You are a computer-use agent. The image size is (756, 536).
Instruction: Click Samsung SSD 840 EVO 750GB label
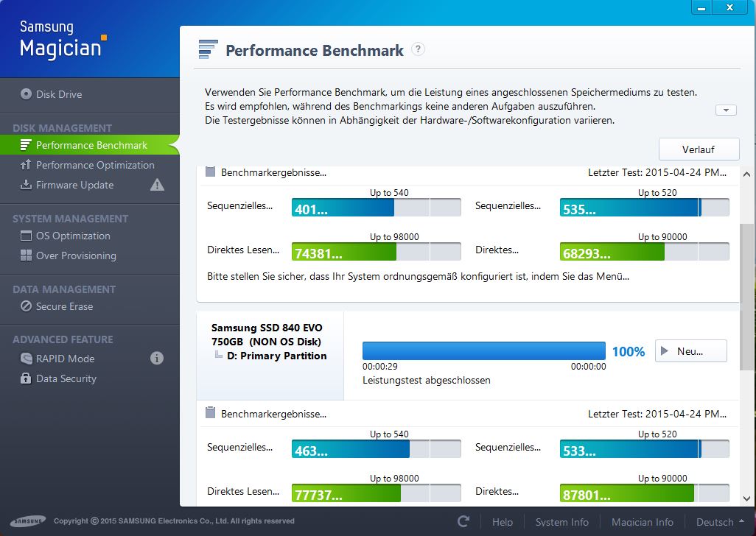267,335
